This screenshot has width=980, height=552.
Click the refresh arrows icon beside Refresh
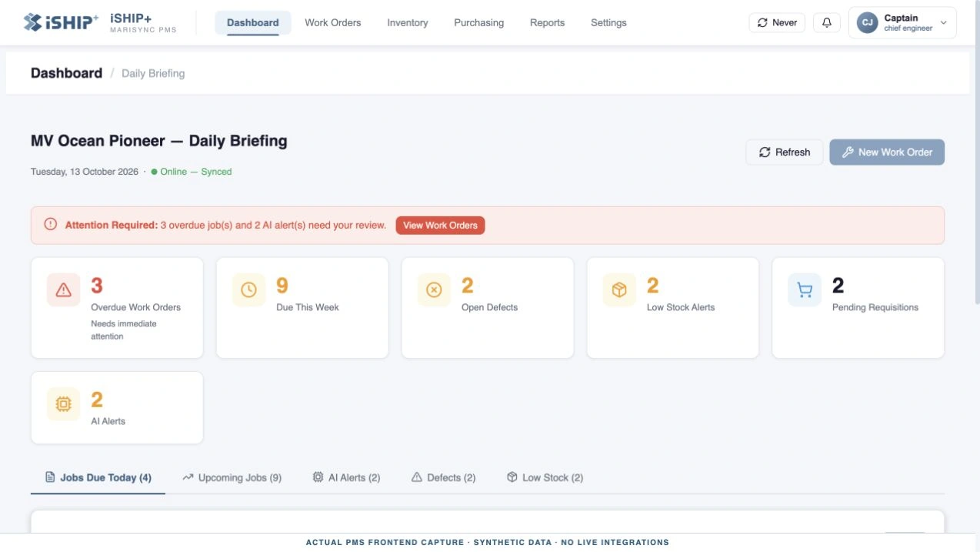pos(765,152)
